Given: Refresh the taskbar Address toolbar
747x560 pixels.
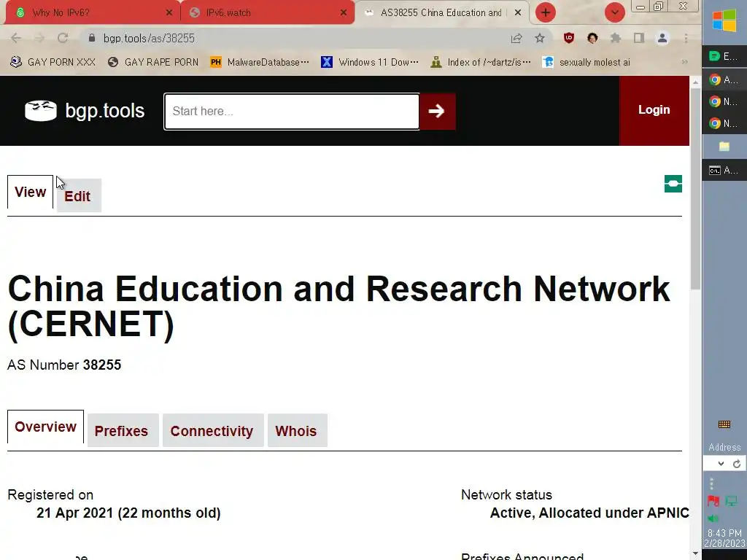Looking at the screenshot, I should (737, 464).
